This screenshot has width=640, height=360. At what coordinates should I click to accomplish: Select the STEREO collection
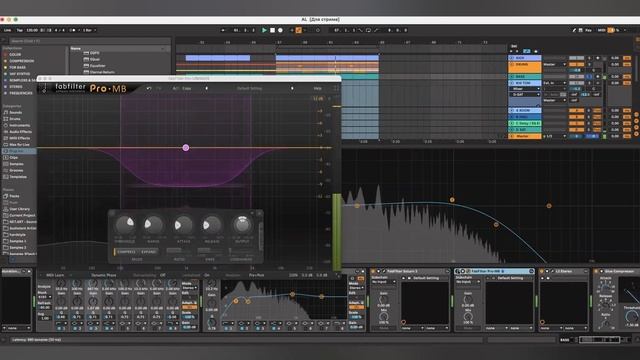point(16,87)
